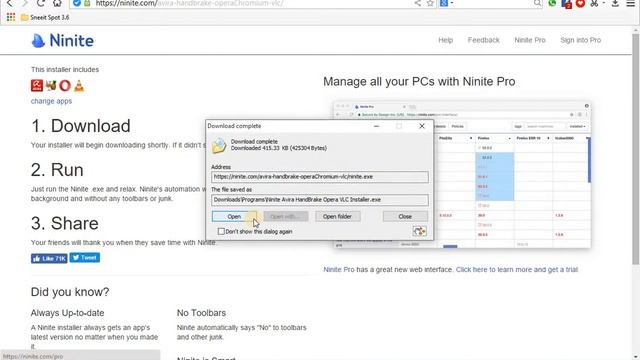Viewport: 640px width, 360px height.
Task: Click Close button in the download dialog
Action: click(x=405, y=216)
